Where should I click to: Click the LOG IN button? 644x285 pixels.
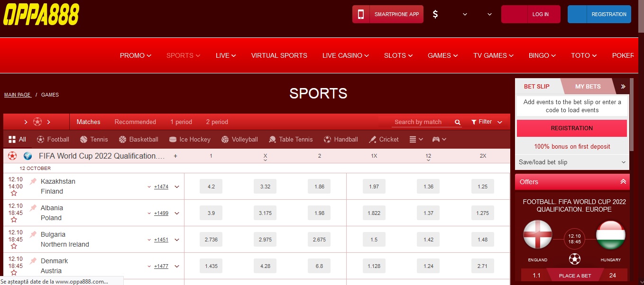tap(531, 14)
